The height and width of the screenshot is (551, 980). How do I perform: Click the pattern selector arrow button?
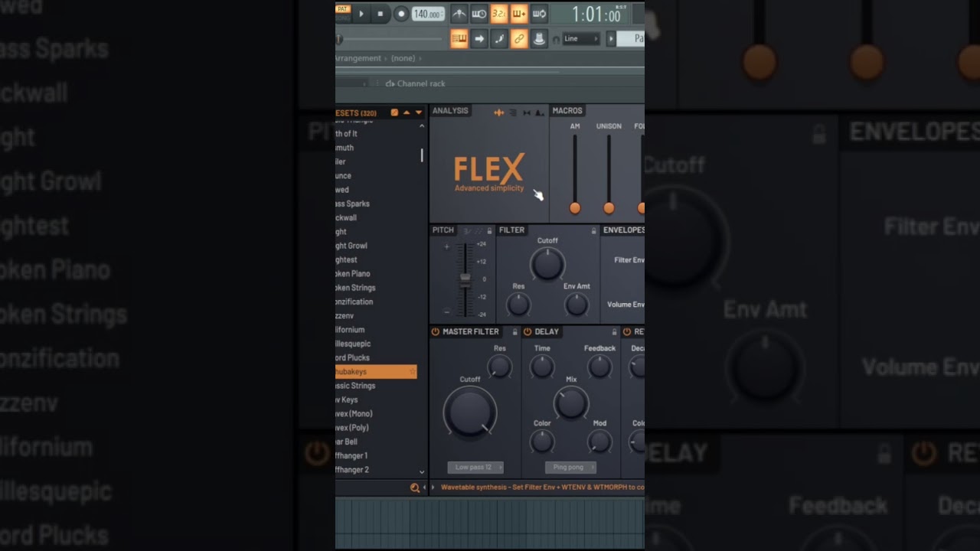(x=611, y=38)
